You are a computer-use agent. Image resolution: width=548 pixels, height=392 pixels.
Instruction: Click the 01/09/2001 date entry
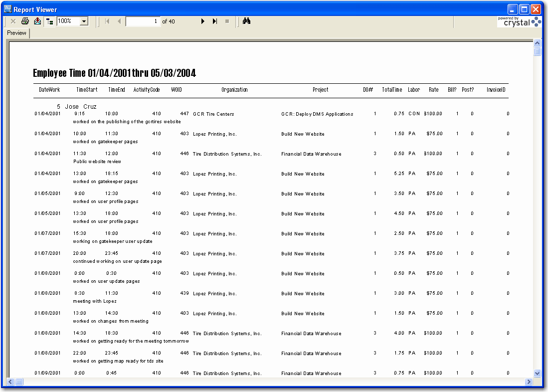47,373
